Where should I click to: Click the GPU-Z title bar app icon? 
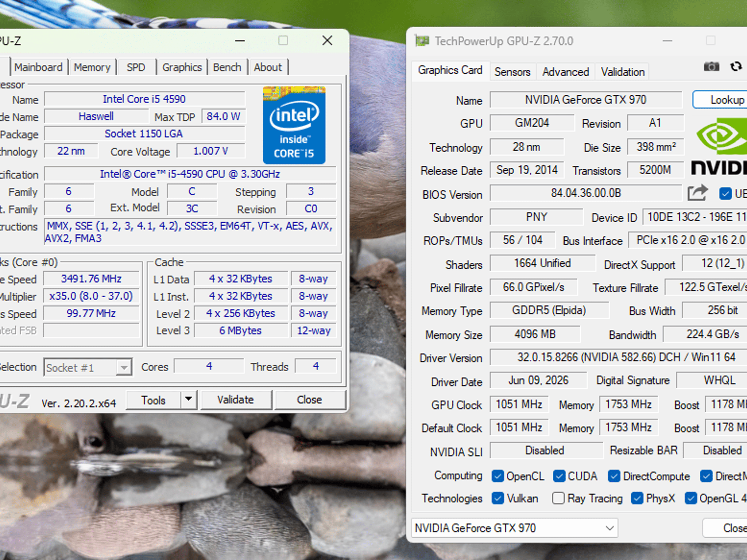click(x=422, y=41)
